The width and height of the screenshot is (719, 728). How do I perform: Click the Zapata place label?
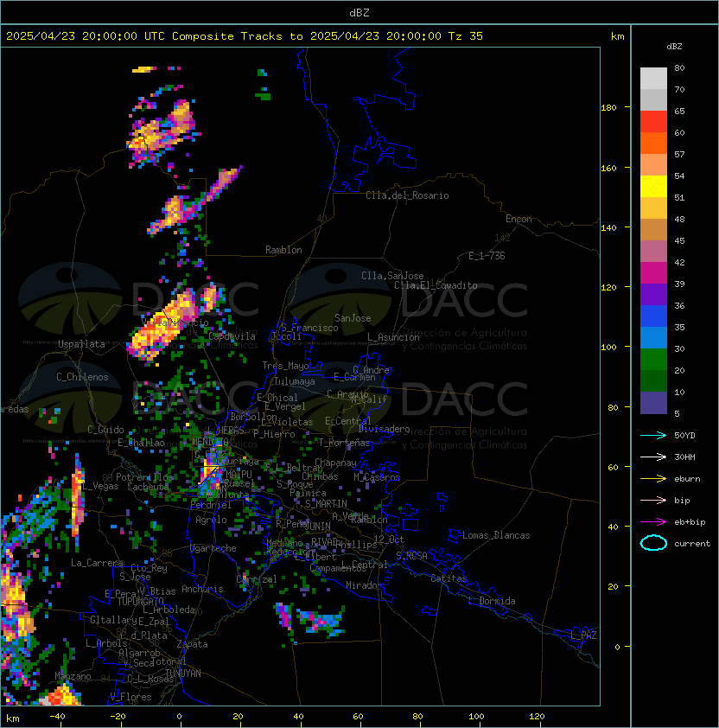(x=192, y=644)
